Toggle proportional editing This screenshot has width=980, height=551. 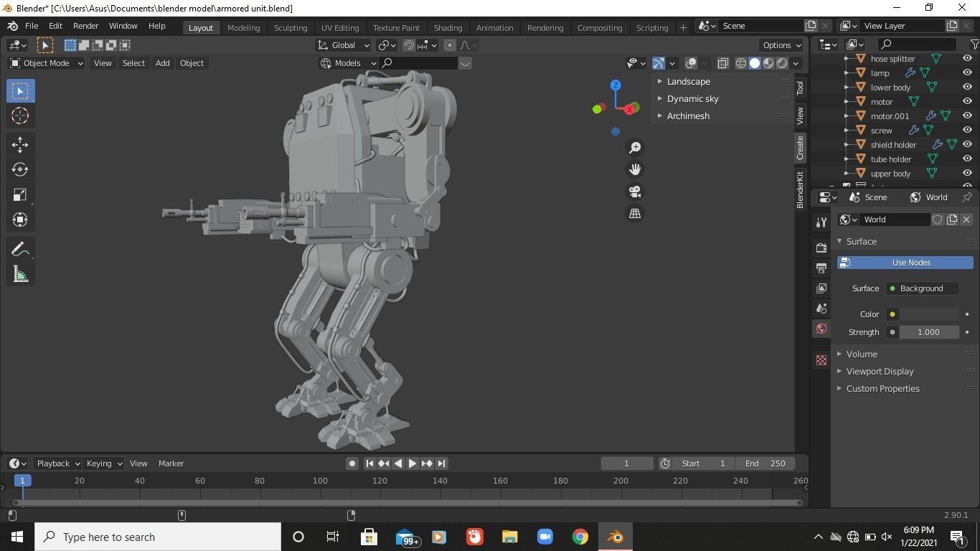pyautogui.click(x=450, y=45)
